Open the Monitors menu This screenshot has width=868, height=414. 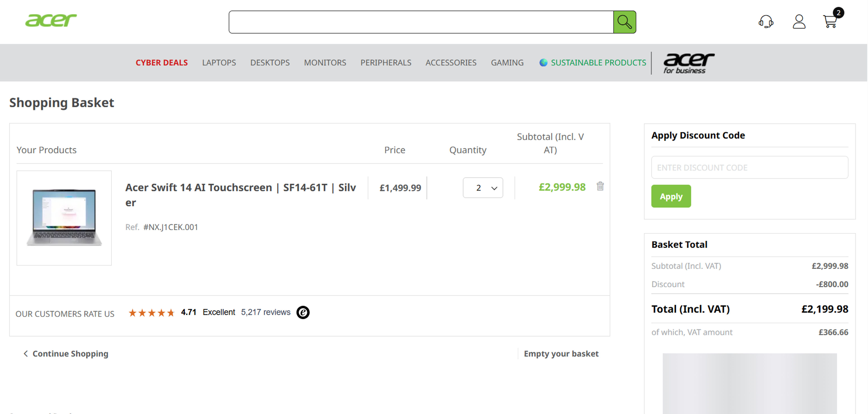pyautogui.click(x=325, y=63)
